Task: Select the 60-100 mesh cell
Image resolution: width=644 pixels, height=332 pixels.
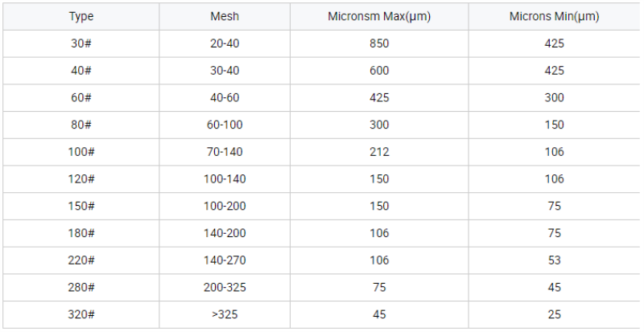Action: pyautogui.click(x=225, y=125)
